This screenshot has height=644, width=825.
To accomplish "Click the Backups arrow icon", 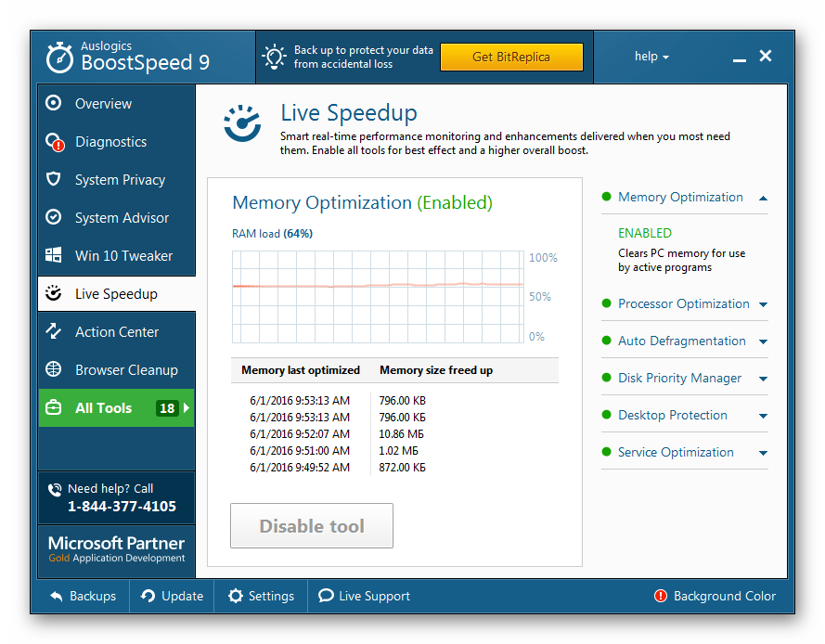I will (57, 597).
